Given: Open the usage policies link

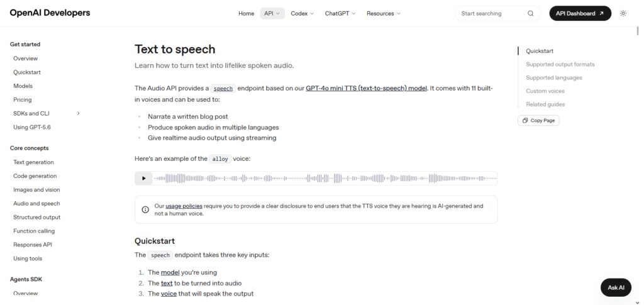Looking at the screenshot, I should tap(184, 206).
